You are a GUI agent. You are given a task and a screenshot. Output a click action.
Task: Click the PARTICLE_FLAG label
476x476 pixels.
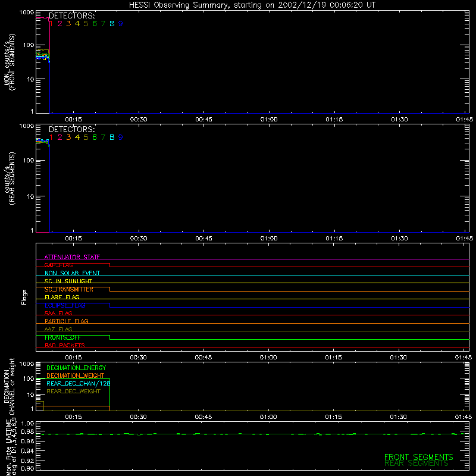click(67, 321)
